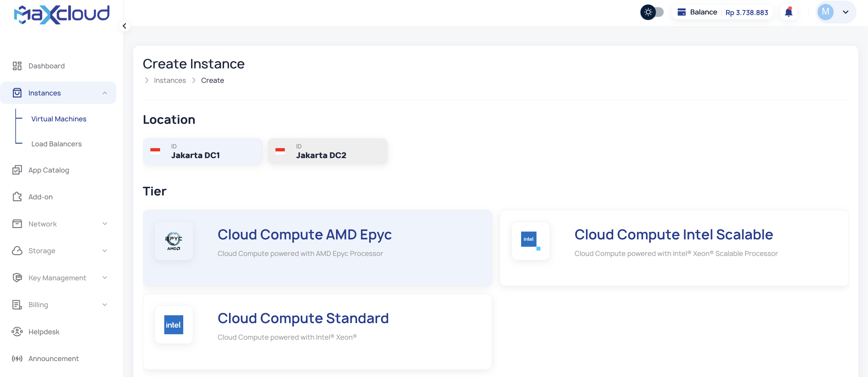Click the MaxCloud logo
Image resolution: width=868 pixels, height=377 pixels.
pyautogui.click(x=62, y=14)
